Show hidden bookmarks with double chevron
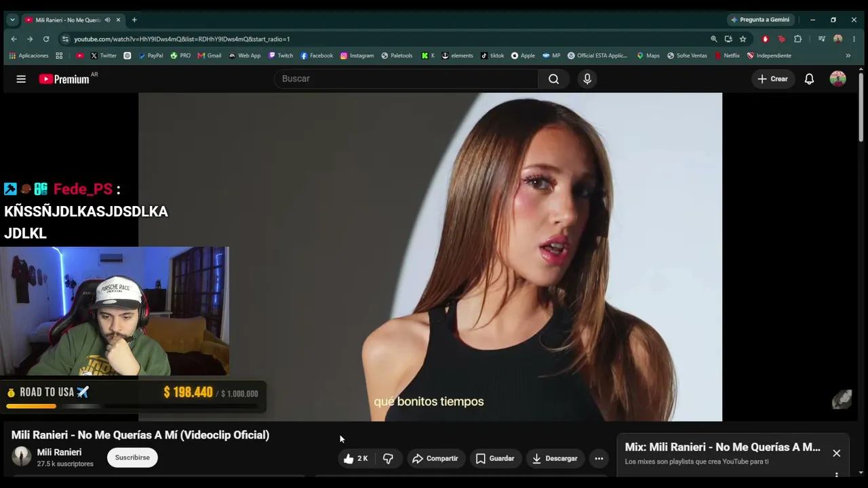The height and width of the screenshot is (488, 868). (x=848, y=56)
